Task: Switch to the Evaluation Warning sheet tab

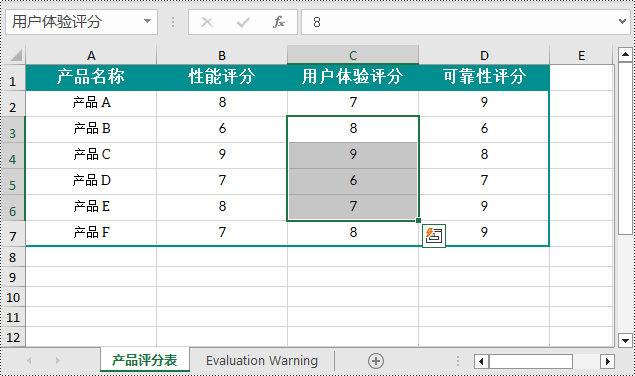Action: point(262,360)
